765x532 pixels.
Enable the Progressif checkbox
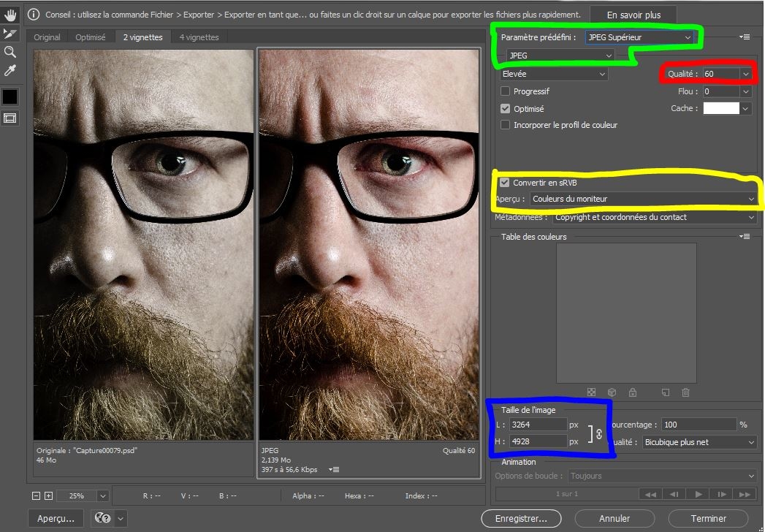(x=506, y=91)
